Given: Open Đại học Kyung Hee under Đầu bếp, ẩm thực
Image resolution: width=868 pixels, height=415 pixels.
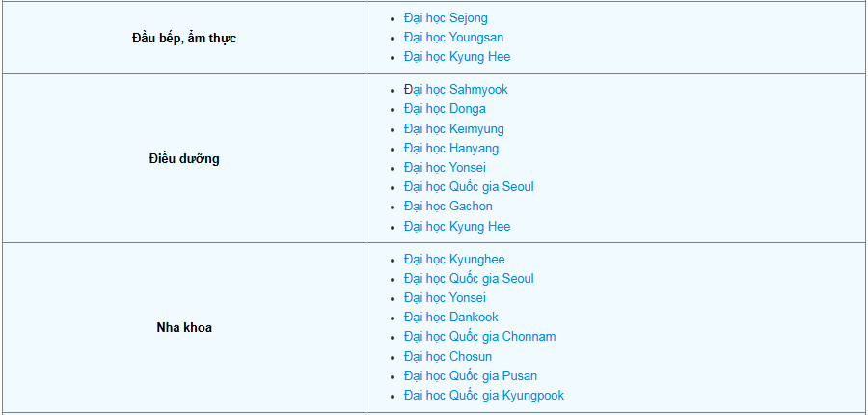Looking at the screenshot, I should click(x=457, y=57).
